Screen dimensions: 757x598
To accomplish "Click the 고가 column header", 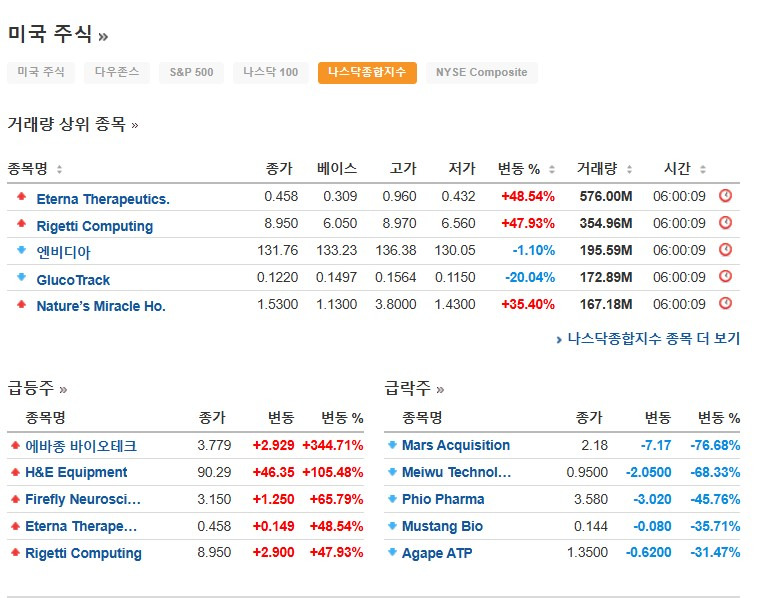I will (x=403, y=169).
